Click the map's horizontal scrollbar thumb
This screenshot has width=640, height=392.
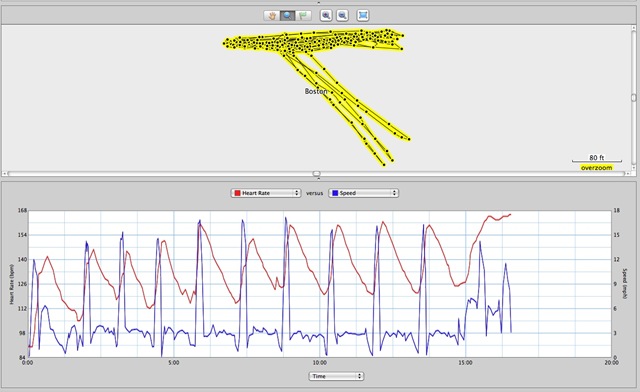tap(316, 174)
